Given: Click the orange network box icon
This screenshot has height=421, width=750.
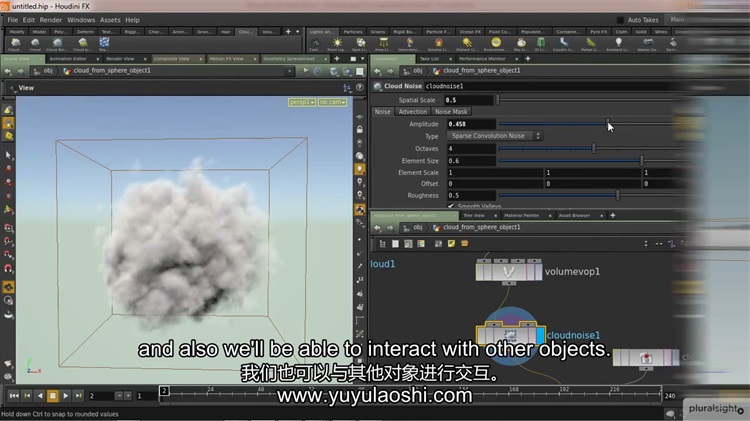Looking at the screenshot, I should click(x=464, y=244).
